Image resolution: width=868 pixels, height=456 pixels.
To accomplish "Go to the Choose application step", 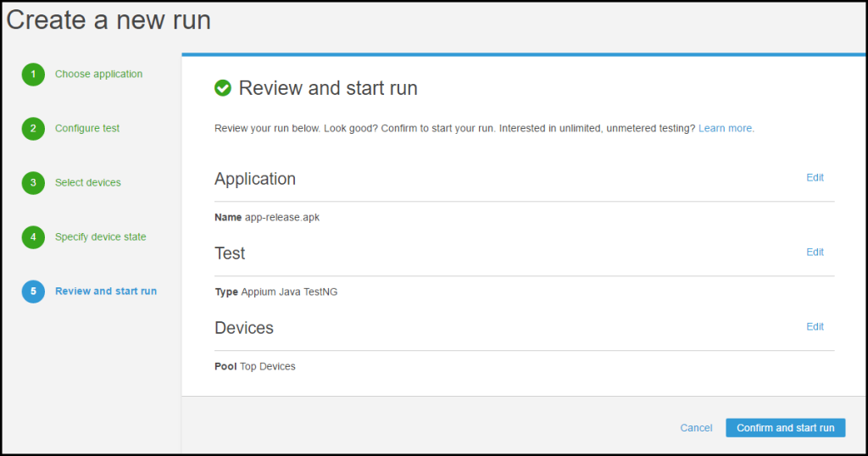I will click(x=98, y=75).
